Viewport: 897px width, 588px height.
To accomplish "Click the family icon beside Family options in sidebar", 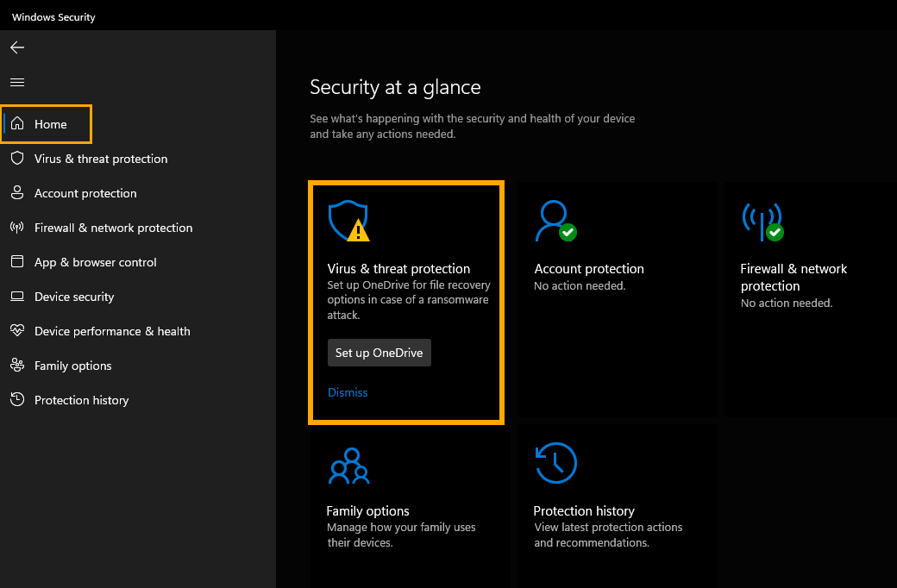I will coord(17,365).
